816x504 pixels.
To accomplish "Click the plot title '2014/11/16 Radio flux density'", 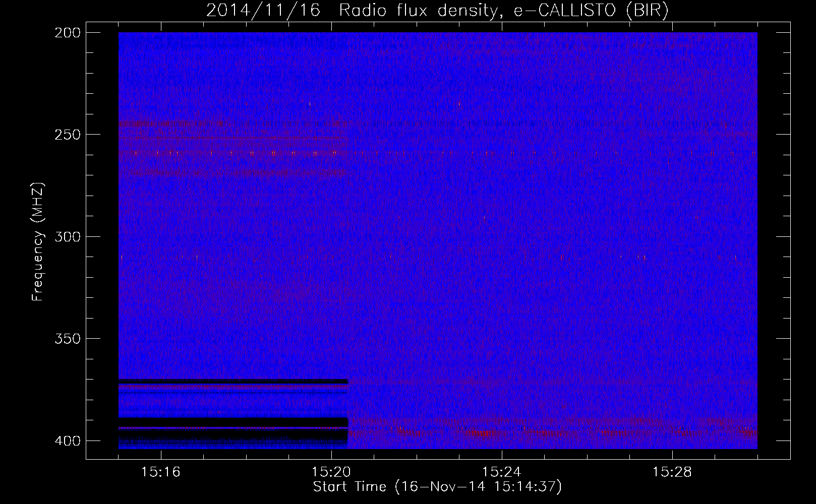I will point(437,11).
